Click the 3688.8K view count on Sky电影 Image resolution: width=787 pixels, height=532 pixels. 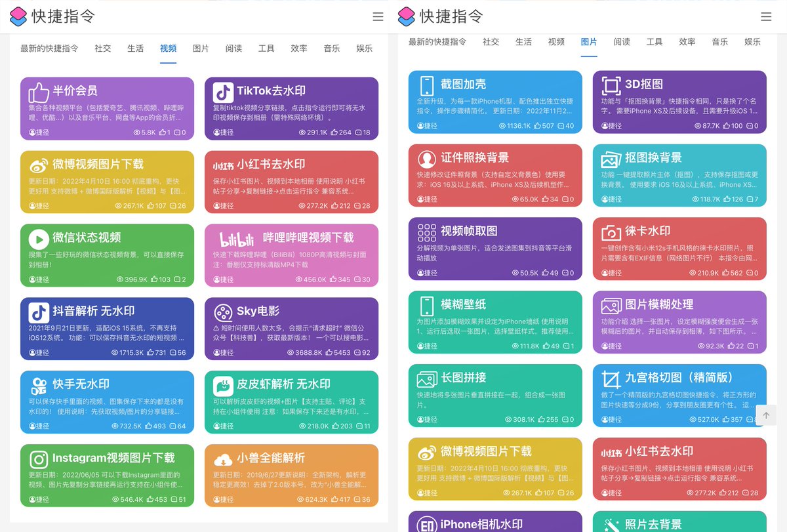pyautogui.click(x=306, y=353)
